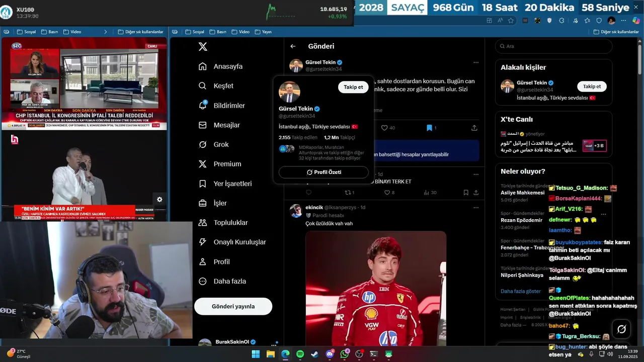Open browser extensions puzzle icon

click(561, 21)
